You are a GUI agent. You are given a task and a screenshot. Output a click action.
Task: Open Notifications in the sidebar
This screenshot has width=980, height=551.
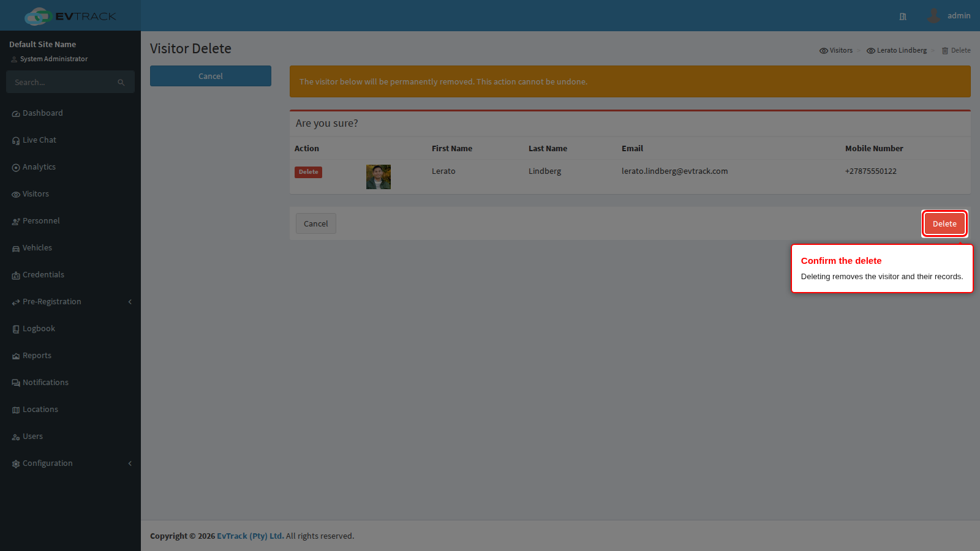[x=70, y=383]
